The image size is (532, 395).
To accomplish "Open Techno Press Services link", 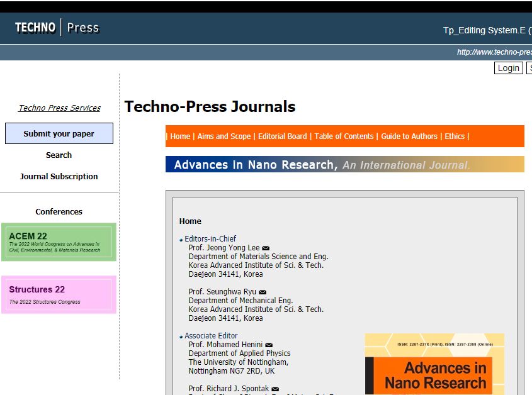I will 59,108.
